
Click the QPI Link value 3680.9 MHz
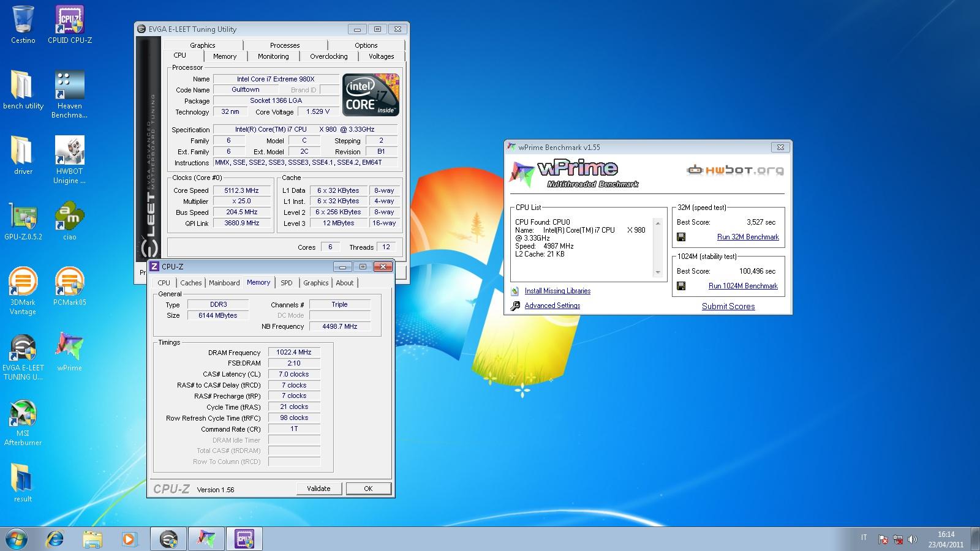pyautogui.click(x=241, y=223)
